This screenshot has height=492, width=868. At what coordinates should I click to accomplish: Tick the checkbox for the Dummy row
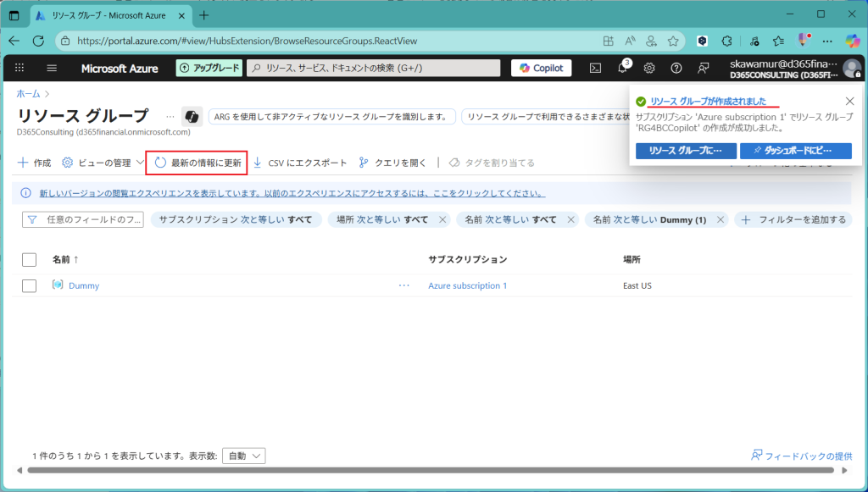[x=30, y=286]
